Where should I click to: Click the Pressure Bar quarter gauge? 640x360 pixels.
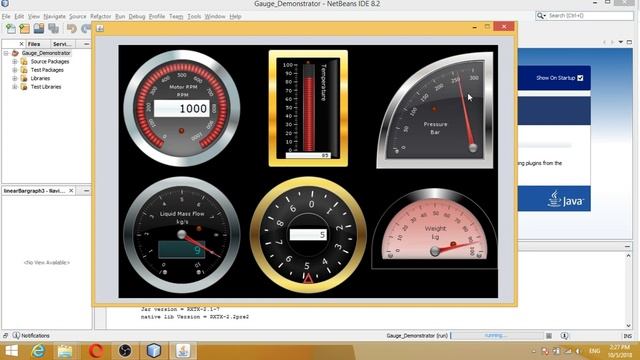435,110
